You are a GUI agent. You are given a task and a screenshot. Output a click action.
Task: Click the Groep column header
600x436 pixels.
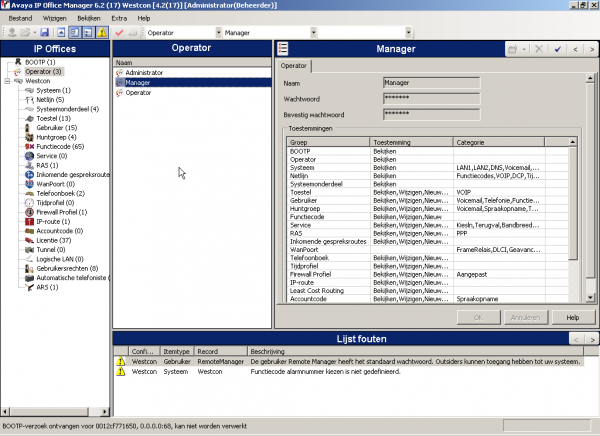328,142
